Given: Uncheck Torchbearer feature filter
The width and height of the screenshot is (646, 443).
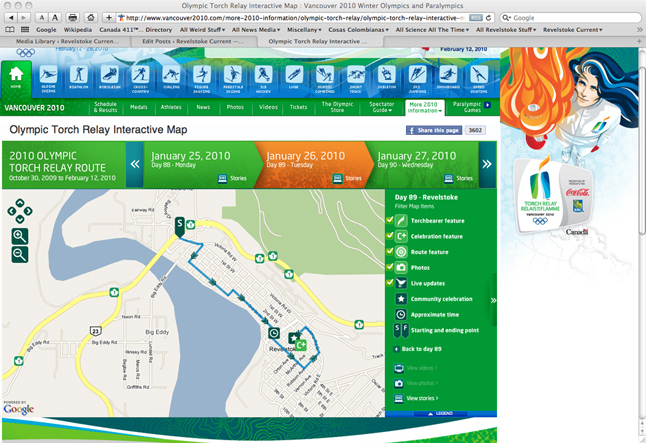Looking at the screenshot, I should [390, 220].
